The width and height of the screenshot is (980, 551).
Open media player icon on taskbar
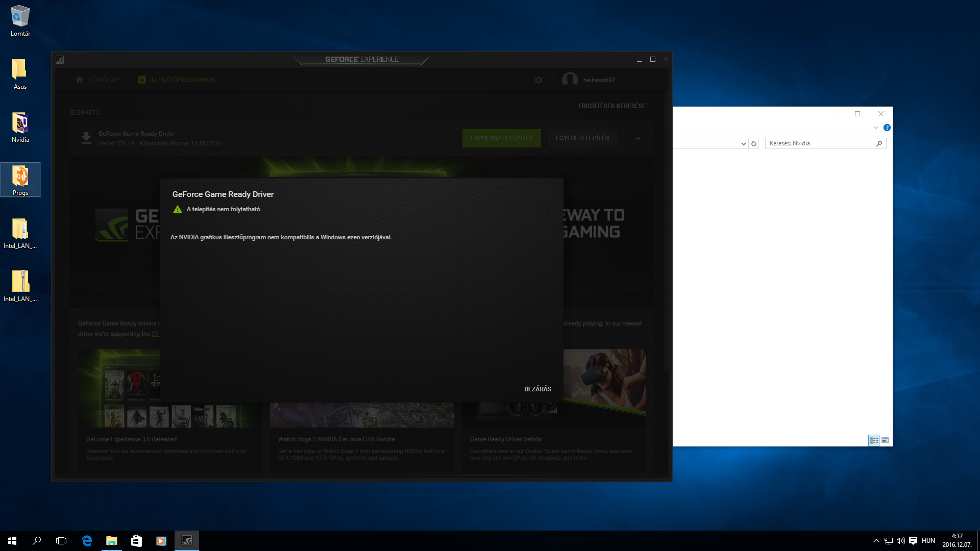161,541
